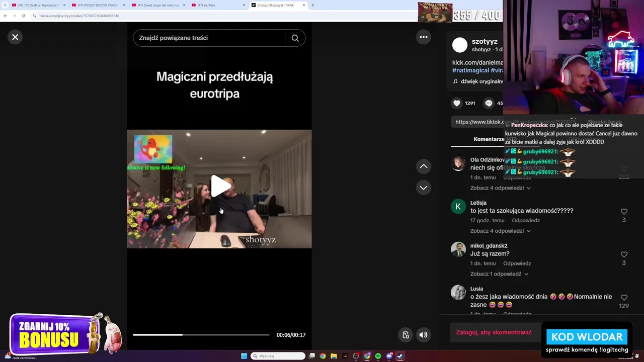Image resolution: width=644 pixels, height=362 pixels.
Task: Open the szotyyz username link
Action: click(x=485, y=41)
